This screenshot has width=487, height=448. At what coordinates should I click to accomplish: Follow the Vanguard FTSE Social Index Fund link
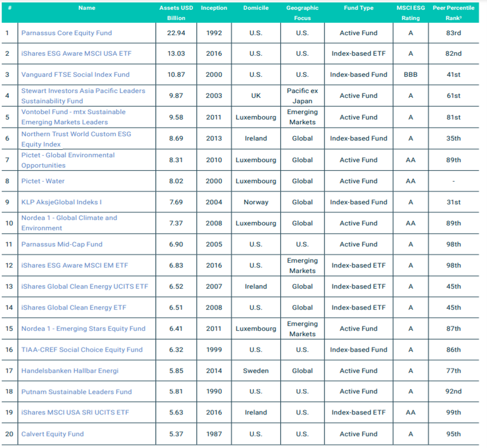point(76,75)
